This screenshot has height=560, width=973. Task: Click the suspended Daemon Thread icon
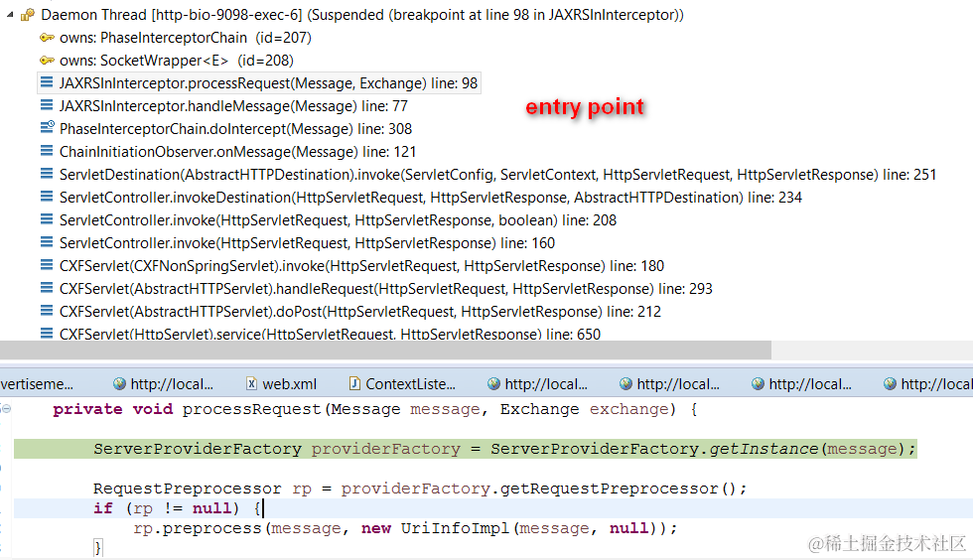[x=28, y=14]
